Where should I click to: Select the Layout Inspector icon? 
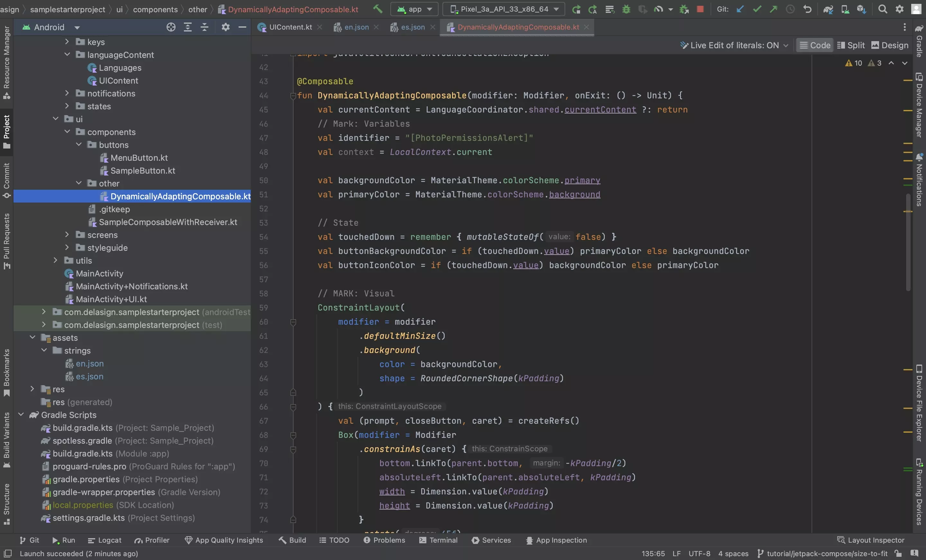(x=841, y=540)
